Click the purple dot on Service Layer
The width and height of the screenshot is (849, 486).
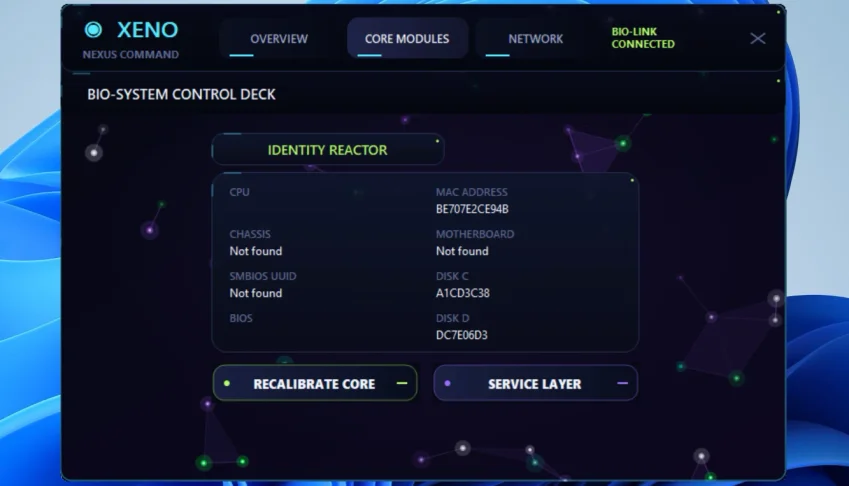(447, 383)
